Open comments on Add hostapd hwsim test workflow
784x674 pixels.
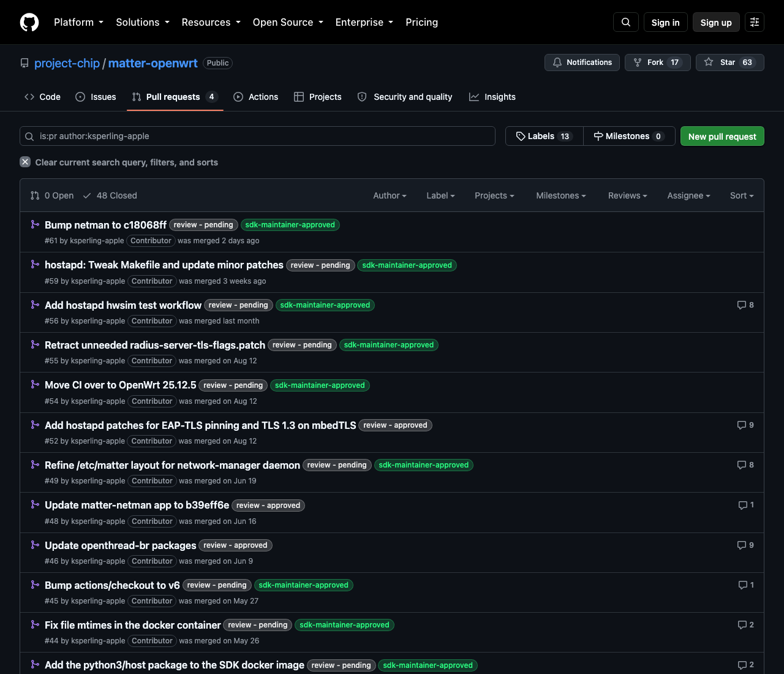click(745, 305)
